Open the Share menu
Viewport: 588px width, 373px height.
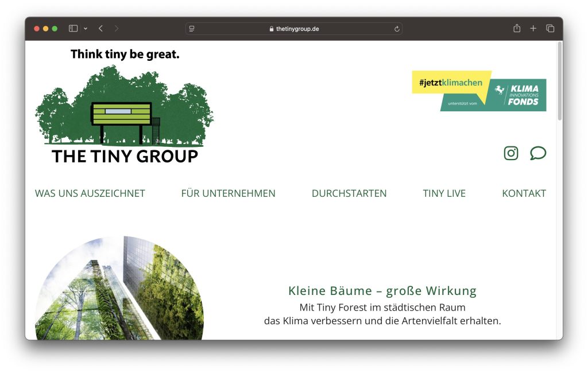[517, 28]
